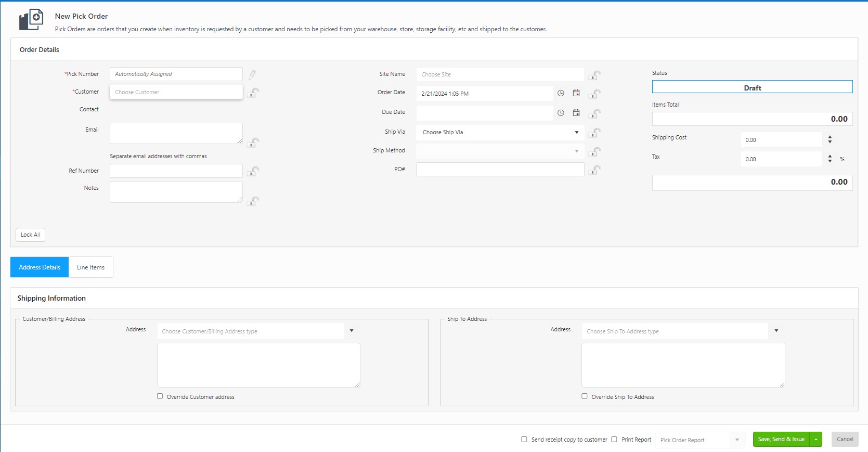Open the Due Date calendar picker

click(576, 112)
